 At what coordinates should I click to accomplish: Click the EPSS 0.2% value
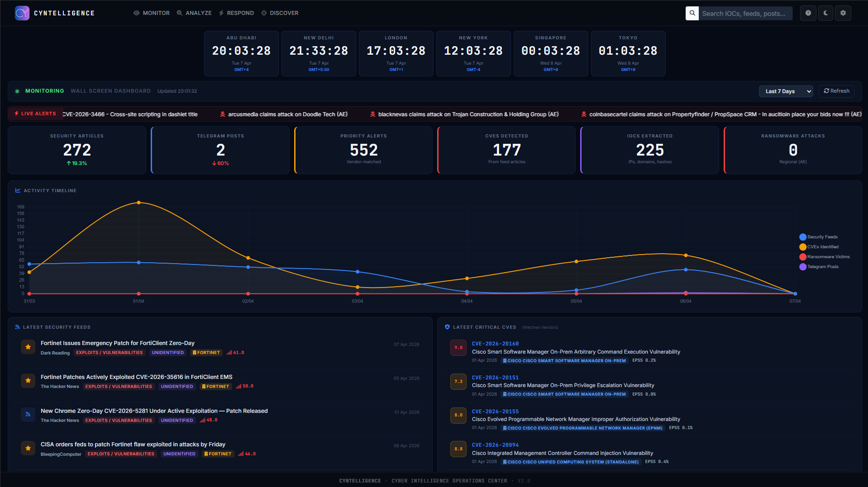644,360
